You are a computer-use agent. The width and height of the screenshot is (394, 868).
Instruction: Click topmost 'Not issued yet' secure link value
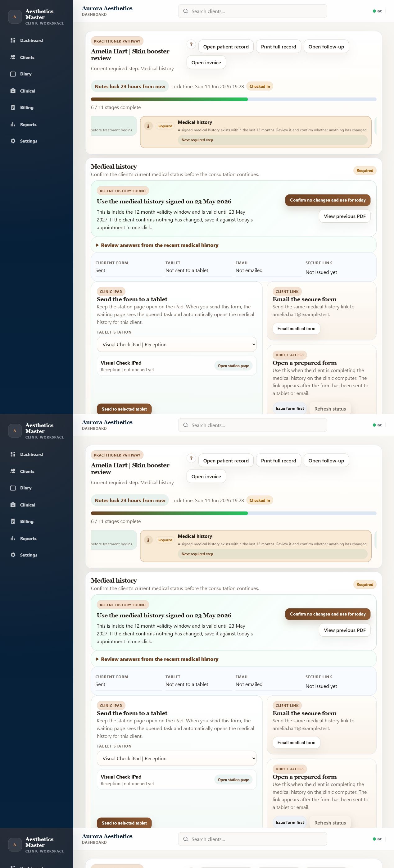[321, 272]
